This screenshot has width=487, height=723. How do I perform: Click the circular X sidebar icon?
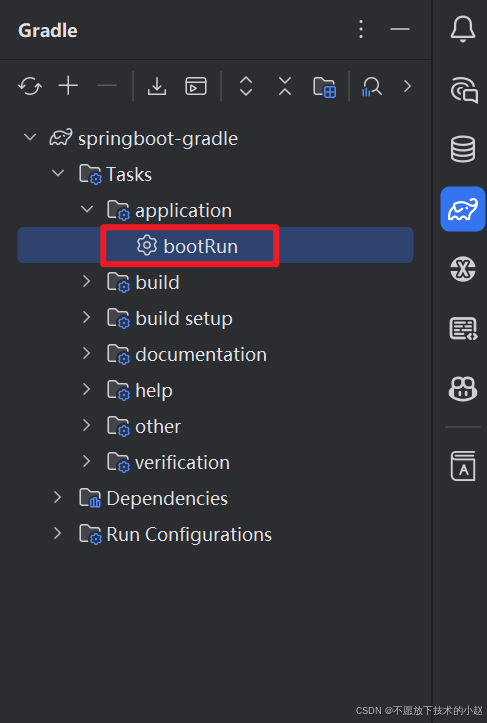(463, 268)
